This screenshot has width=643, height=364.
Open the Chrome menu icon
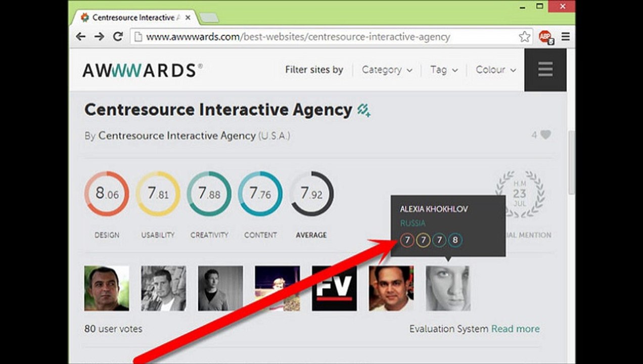coord(565,36)
